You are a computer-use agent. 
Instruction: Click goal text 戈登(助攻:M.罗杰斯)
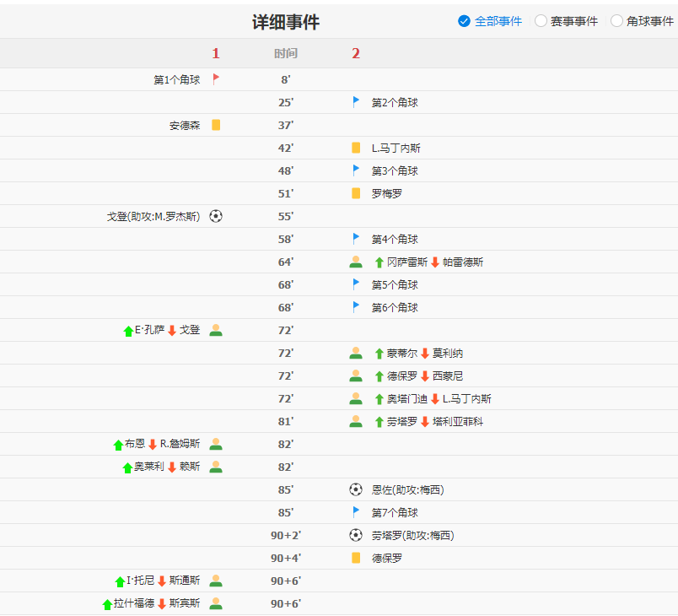click(x=153, y=216)
